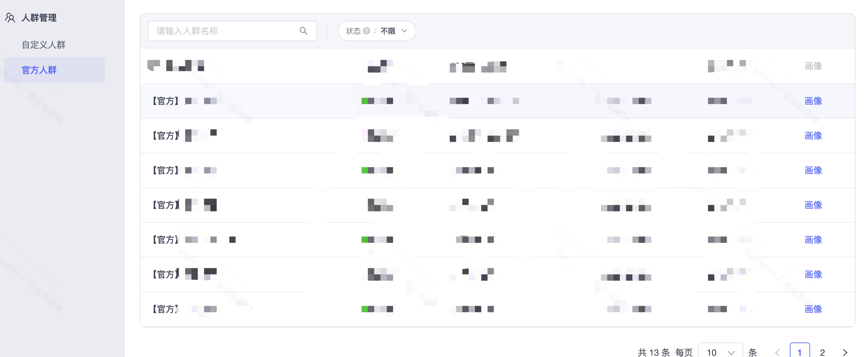Go to the previous page arrow

coord(777,352)
